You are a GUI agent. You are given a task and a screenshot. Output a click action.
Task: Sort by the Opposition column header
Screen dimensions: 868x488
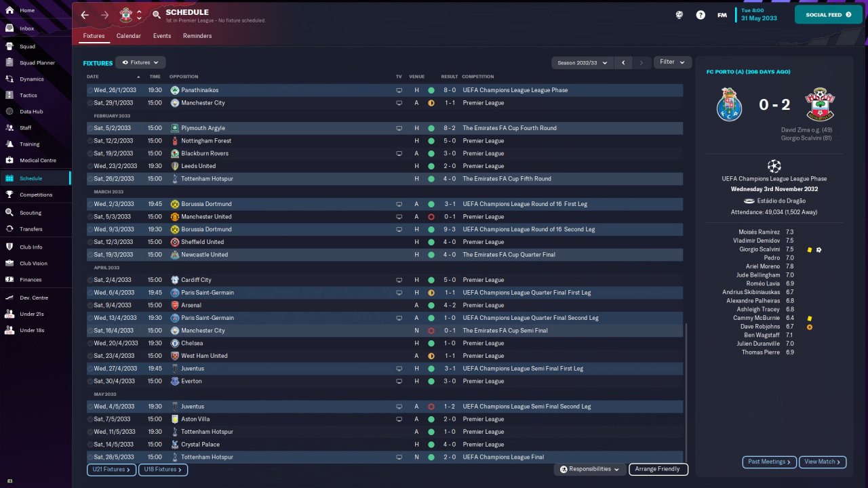[x=183, y=77]
